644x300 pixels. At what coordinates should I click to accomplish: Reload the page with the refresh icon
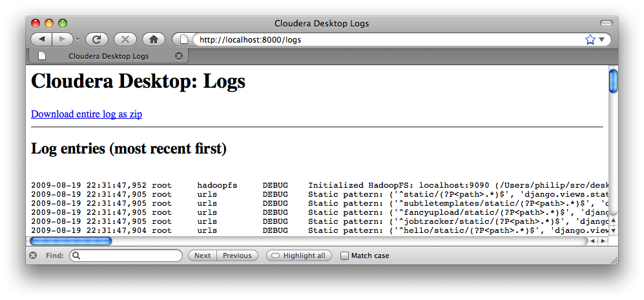[x=96, y=39]
